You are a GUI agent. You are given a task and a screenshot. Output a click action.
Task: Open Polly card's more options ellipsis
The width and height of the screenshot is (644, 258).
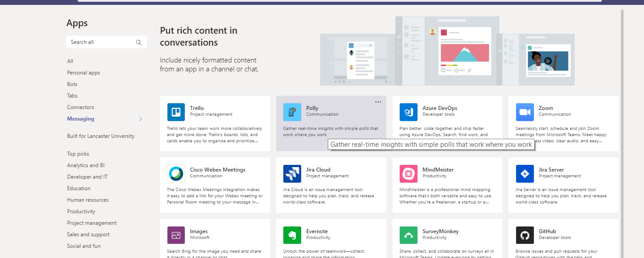pos(378,102)
